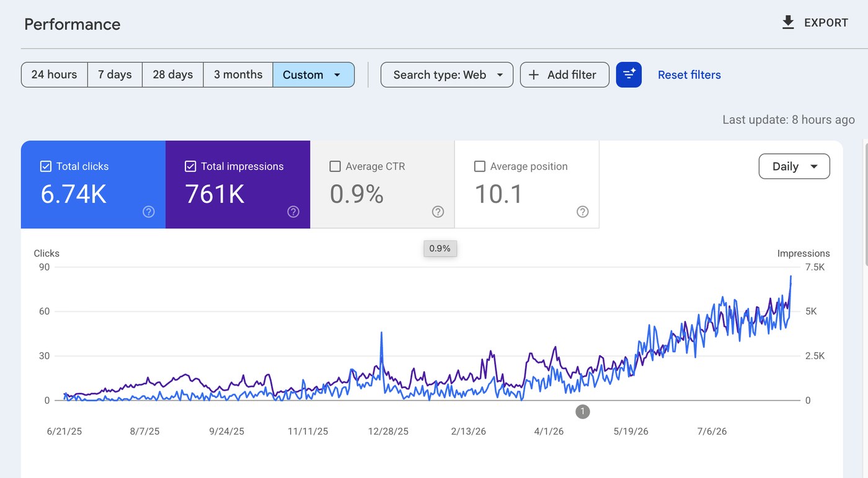The width and height of the screenshot is (868, 478).
Task: Click the Last update: 8 hours ago text
Action: (789, 120)
